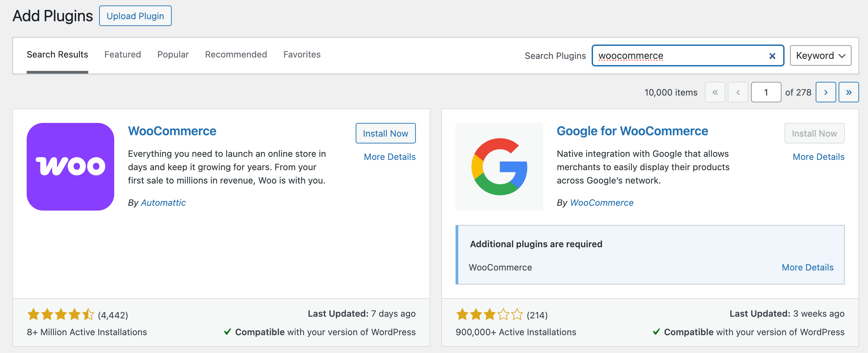Click the 'Add Plugins' page heading
868x353 pixels.
[x=53, y=16]
